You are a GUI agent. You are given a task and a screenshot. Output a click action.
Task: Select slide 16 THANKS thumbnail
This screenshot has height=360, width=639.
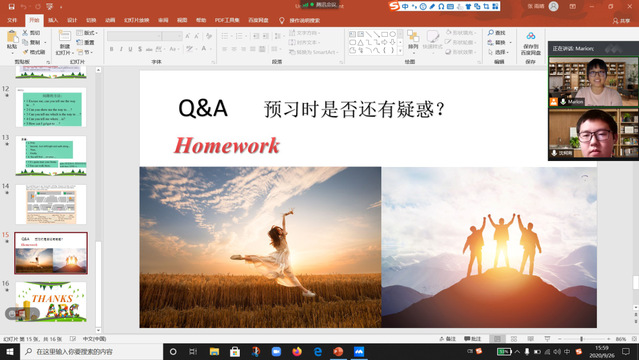[x=51, y=301]
